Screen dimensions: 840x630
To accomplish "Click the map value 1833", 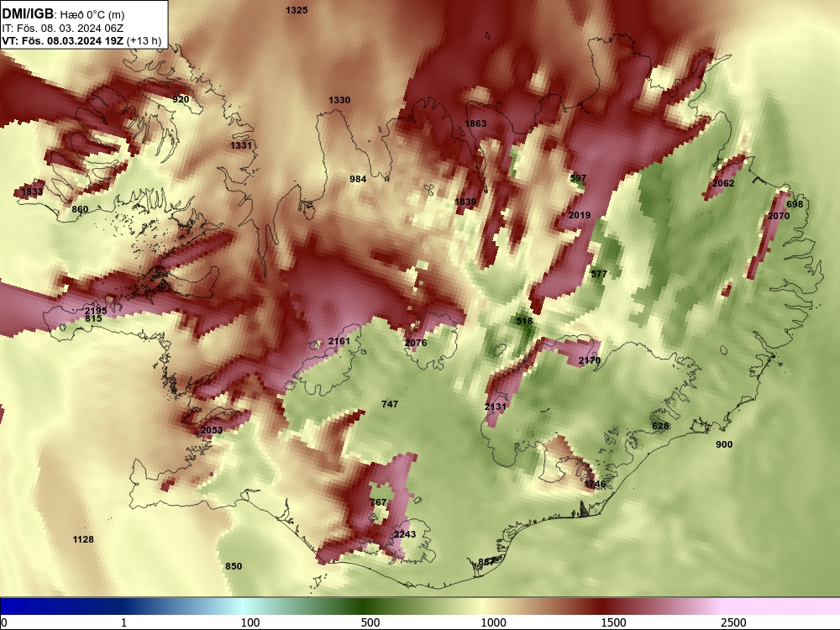I will pos(32,192).
